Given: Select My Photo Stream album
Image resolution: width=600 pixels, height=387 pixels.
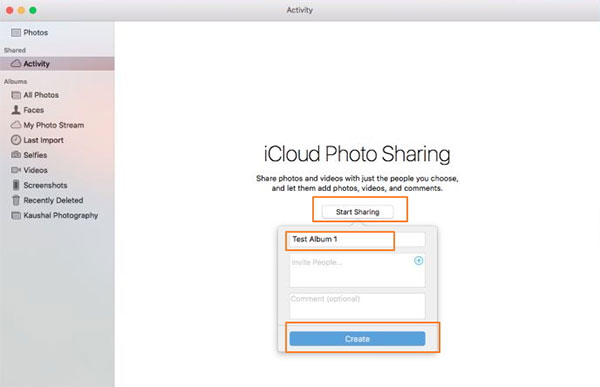Looking at the screenshot, I should 57,125.
